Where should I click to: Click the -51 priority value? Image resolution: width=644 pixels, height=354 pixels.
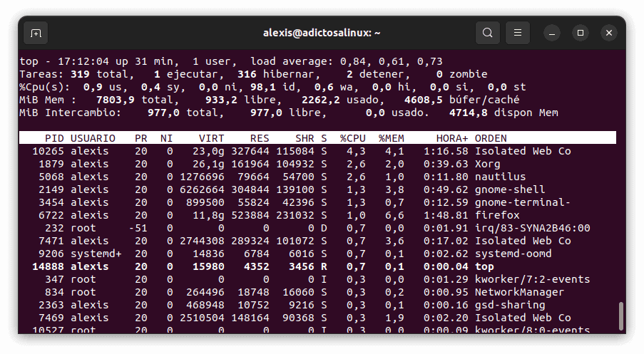[x=138, y=228]
